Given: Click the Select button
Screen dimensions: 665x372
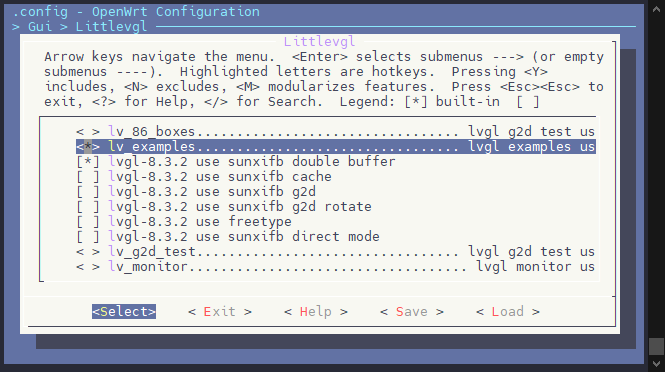Looking at the screenshot, I should [124, 312].
